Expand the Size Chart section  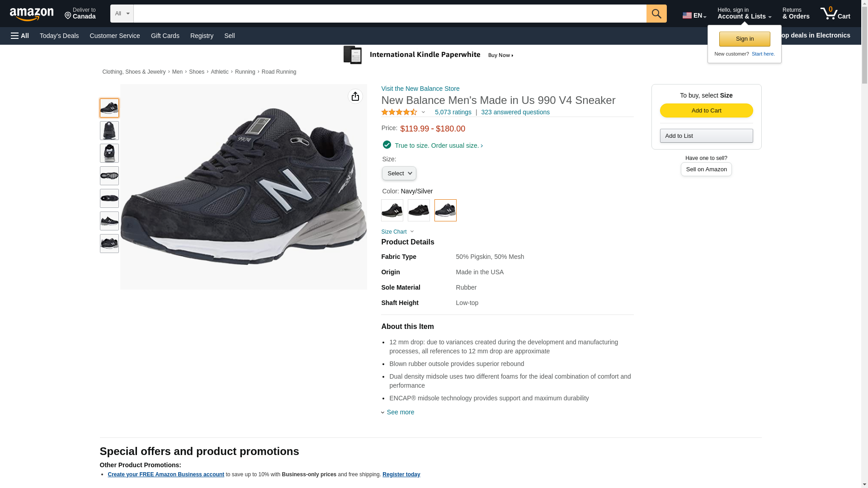coord(397,232)
